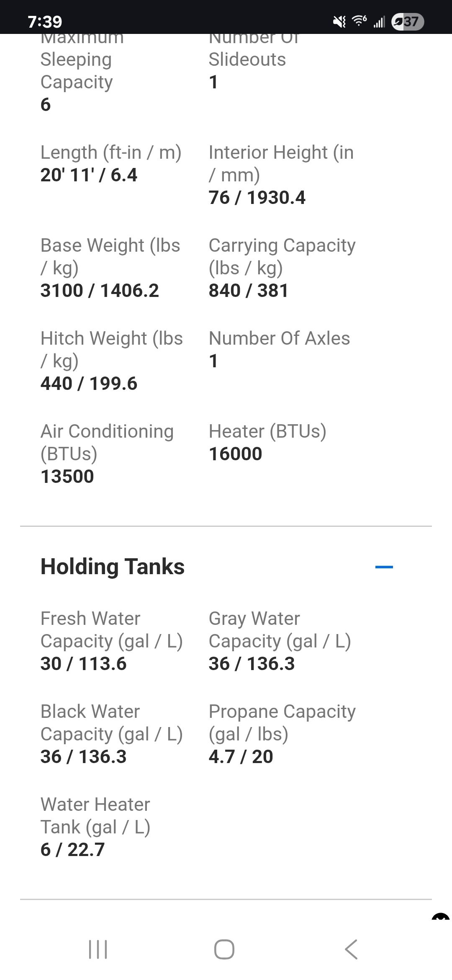The width and height of the screenshot is (452, 980).
Task: Tap the Propane Capacity value 4.7 / 20
Action: coord(241,757)
